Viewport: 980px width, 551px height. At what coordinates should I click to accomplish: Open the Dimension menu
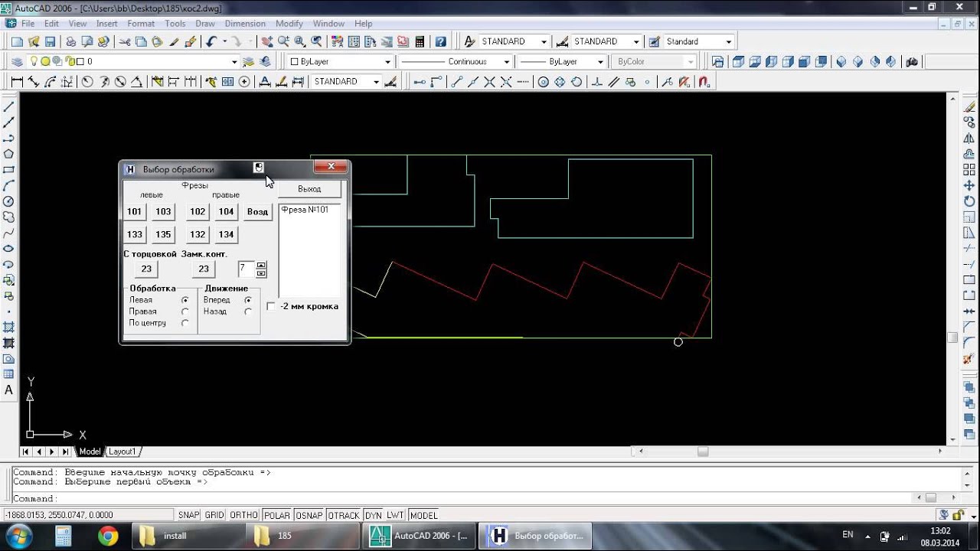(245, 24)
